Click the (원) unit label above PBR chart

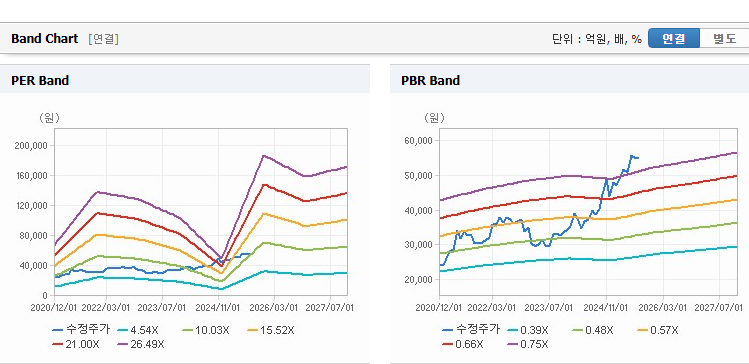coord(434,118)
